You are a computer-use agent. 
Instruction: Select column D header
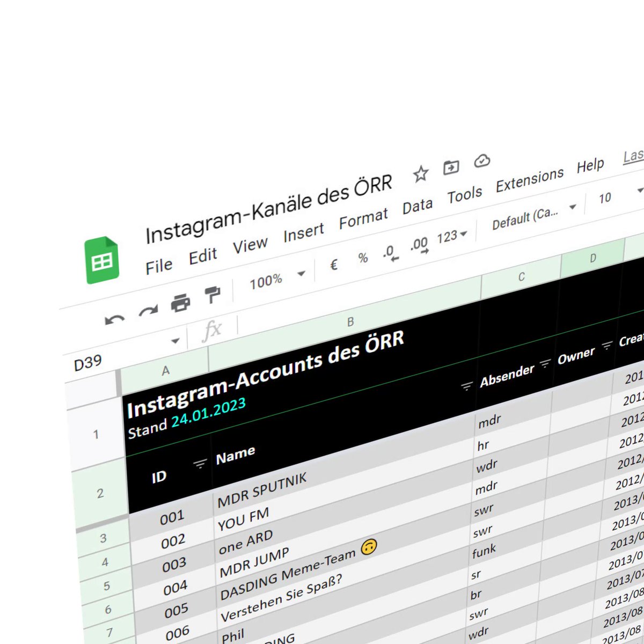592,258
